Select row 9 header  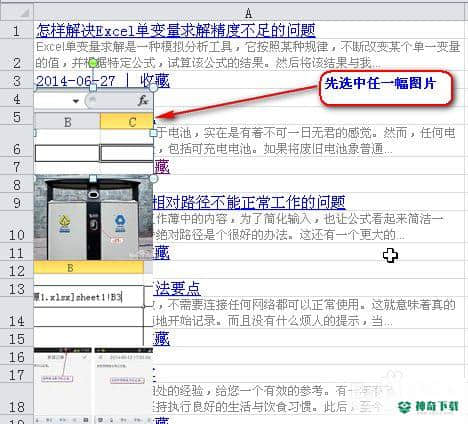click(x=16, y=202)
